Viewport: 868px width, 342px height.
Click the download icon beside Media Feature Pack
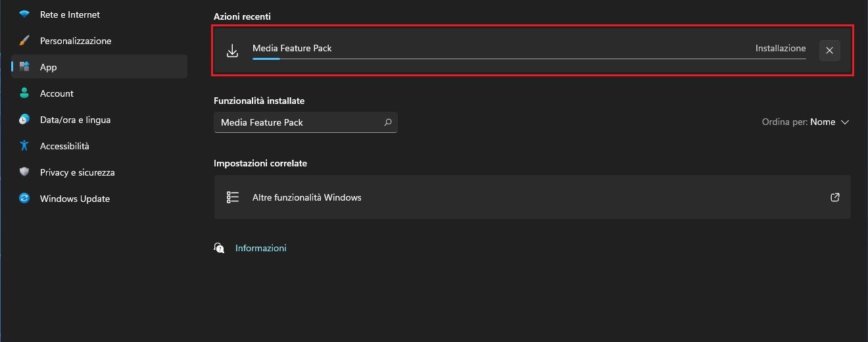232,51
